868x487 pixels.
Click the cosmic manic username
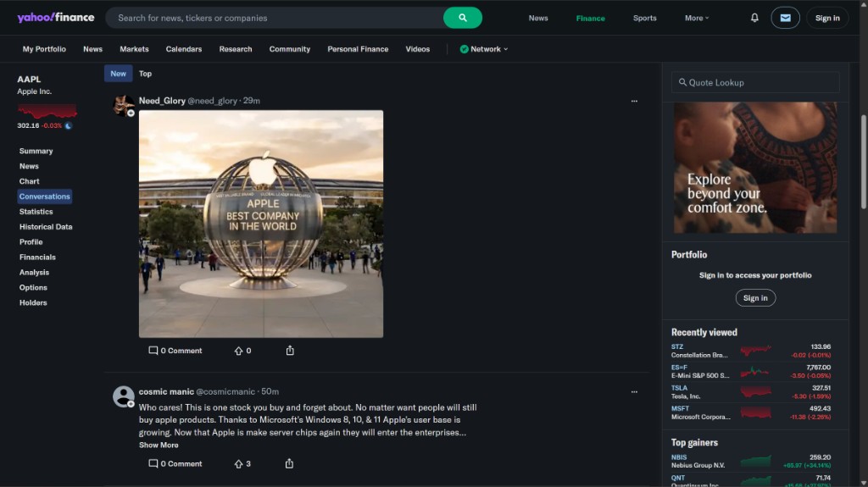click(166, 391)
